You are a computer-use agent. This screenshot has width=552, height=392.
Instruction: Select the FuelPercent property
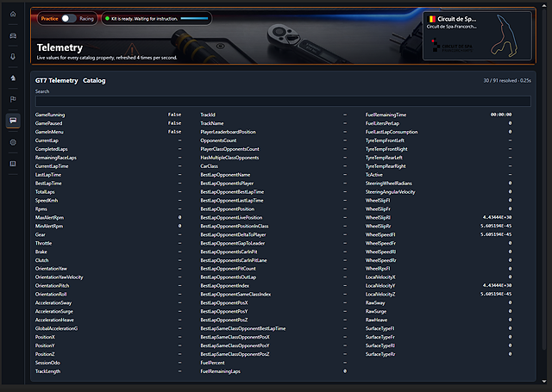(212, 363)
